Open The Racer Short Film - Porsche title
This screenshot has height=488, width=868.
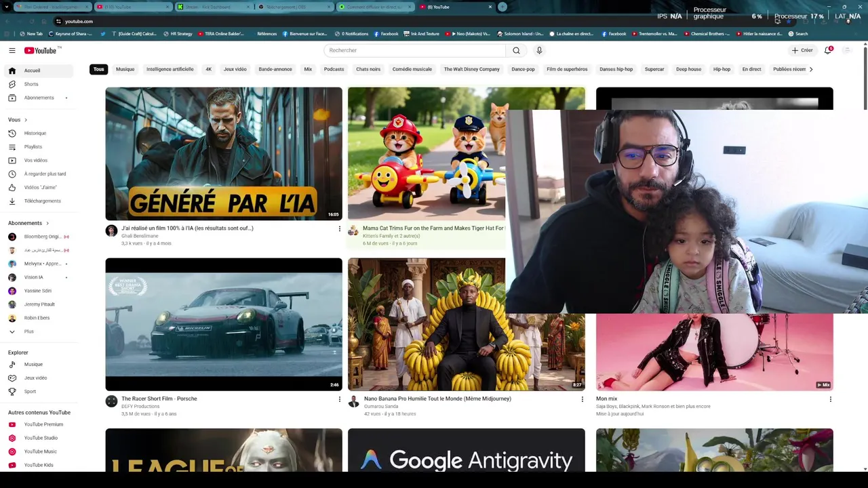pyautogui.click(x=159, y=399)
